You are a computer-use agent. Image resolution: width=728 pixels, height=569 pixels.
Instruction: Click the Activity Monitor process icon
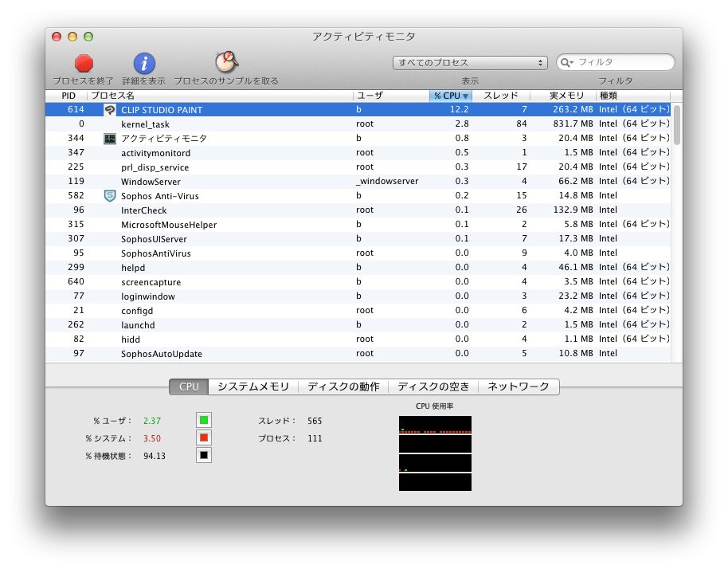110,139
